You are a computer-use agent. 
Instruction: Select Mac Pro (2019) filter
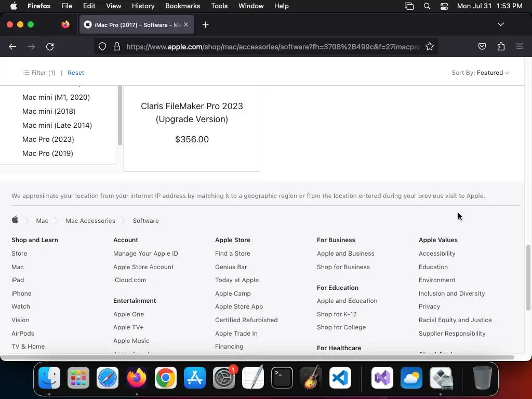click(48, 153)
